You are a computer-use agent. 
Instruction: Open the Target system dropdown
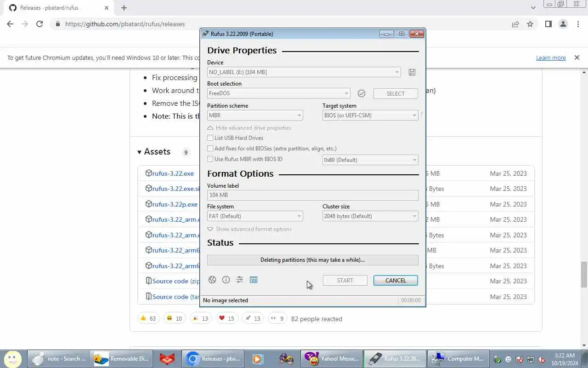click(x=370, y=115)
